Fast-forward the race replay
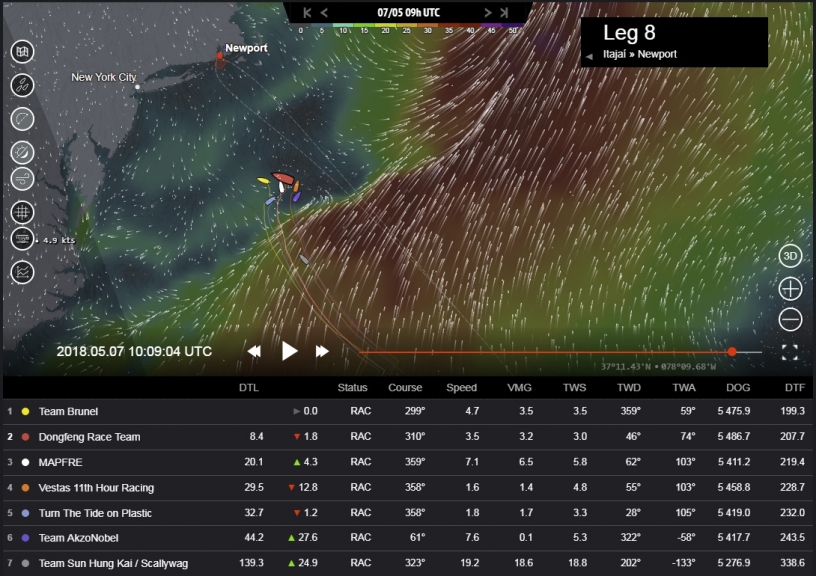Screen dimensions: 816x576 (x=322, y=351)
